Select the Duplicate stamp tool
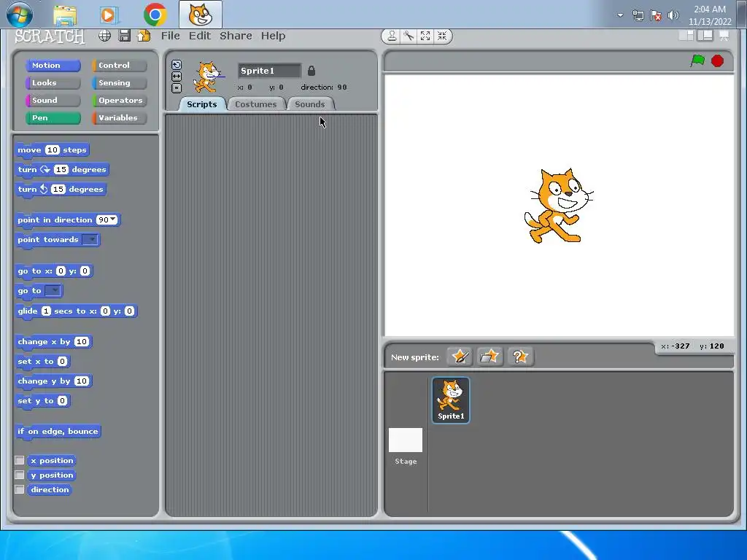Screen dimensions: 747x560 pyautogui.click(x=392, y=36)
